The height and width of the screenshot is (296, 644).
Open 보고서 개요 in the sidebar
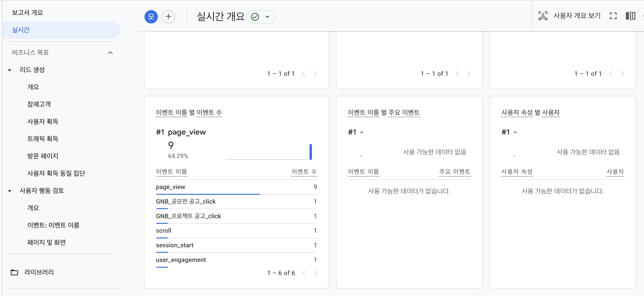point(28,12)
